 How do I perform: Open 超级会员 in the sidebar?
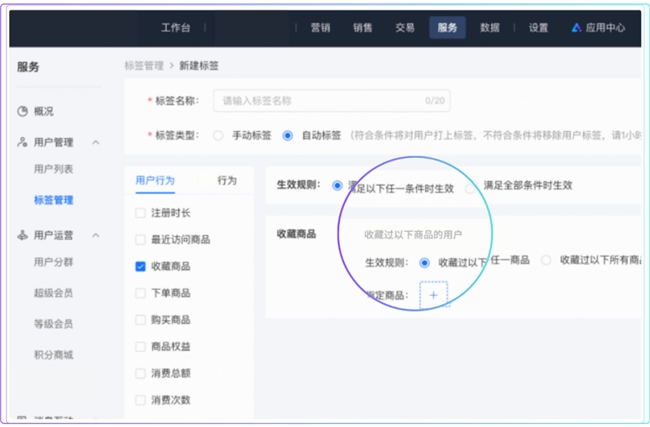click(53, 294)
